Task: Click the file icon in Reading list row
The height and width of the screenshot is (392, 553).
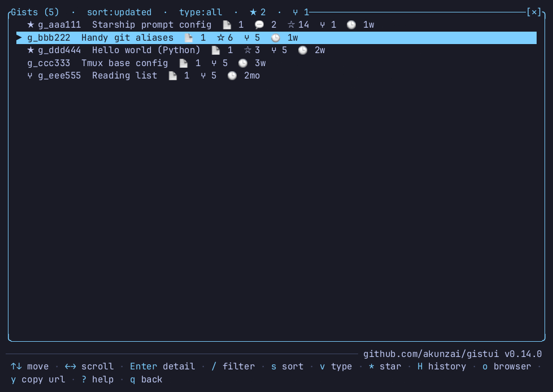Action: coord(172,76)
